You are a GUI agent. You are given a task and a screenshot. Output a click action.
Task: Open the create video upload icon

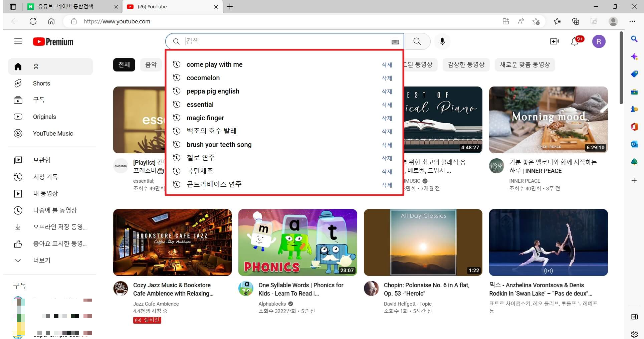(x=555, y=41)
